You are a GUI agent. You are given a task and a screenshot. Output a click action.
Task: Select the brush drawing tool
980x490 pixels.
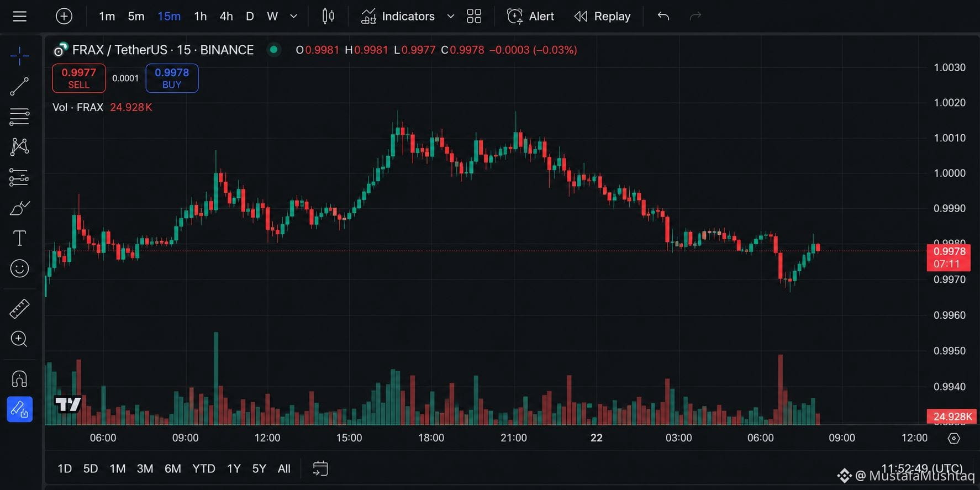(19, 208)
